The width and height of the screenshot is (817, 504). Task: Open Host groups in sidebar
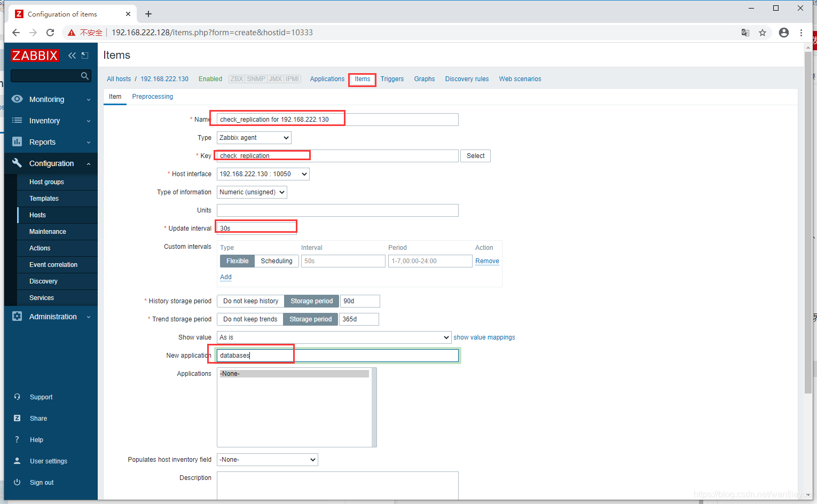46,182
